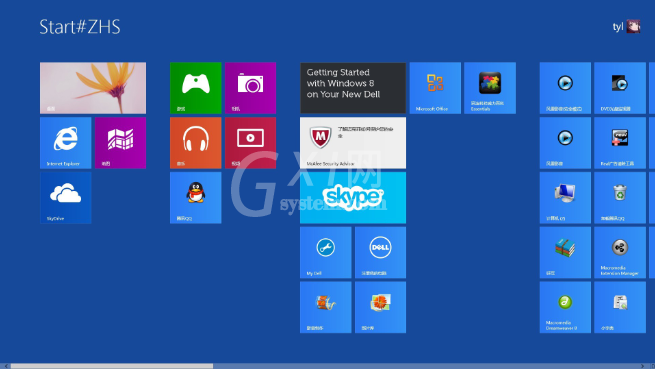Launch the QQ penguin tile

point(195,198)
